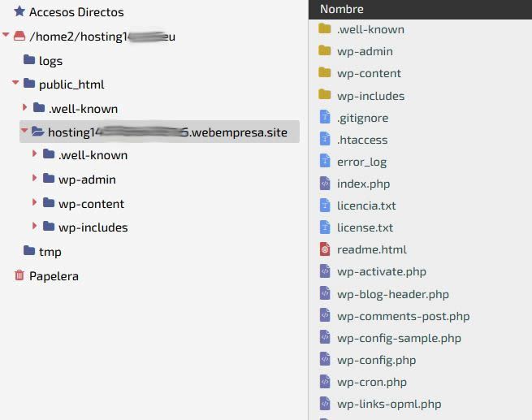Click the index.php file icon
The width and height of the screenshot is (532, 420).
(x=325, y=184)
